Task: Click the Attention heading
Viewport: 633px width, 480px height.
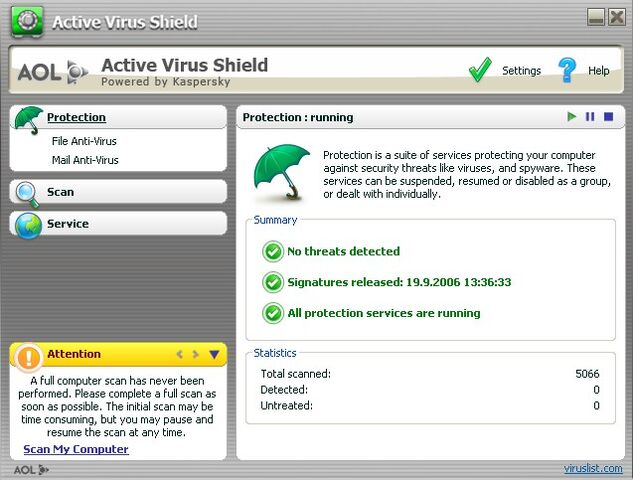Action: click(74, 354)
